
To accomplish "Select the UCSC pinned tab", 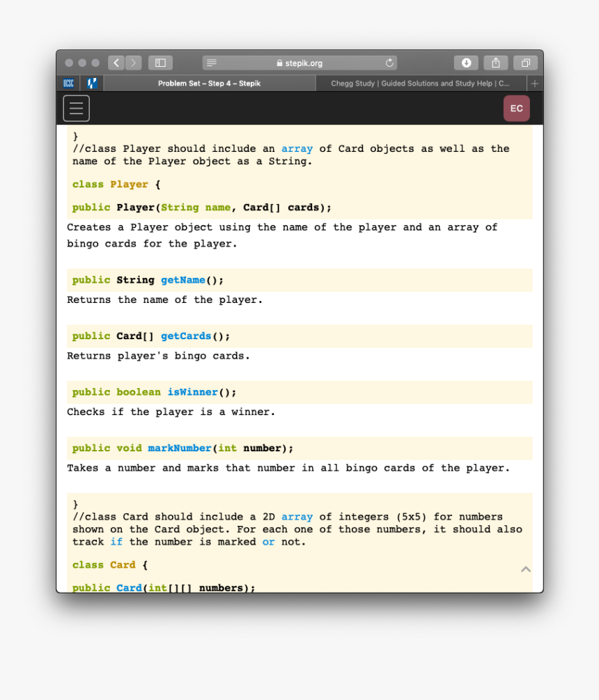I will pyautogui.click(x=68, y=84).
